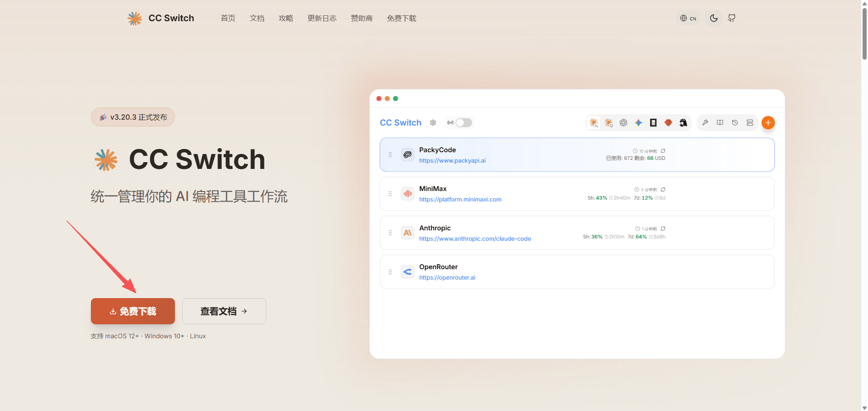Viewport: 868px width, 411px height.
Task: Click the 查看文档 button
Action: pyautogui.click(x=224, y=311)
